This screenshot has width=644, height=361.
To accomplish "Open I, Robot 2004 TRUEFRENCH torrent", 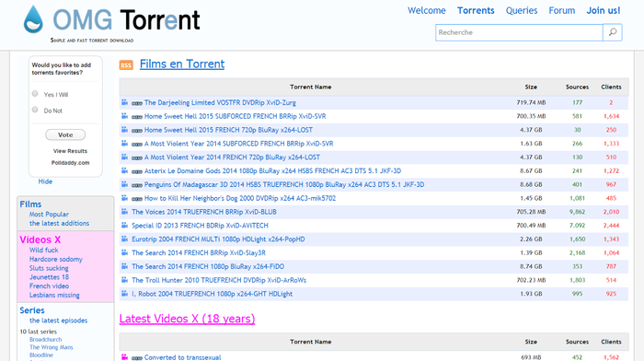I will pos(212,294).
